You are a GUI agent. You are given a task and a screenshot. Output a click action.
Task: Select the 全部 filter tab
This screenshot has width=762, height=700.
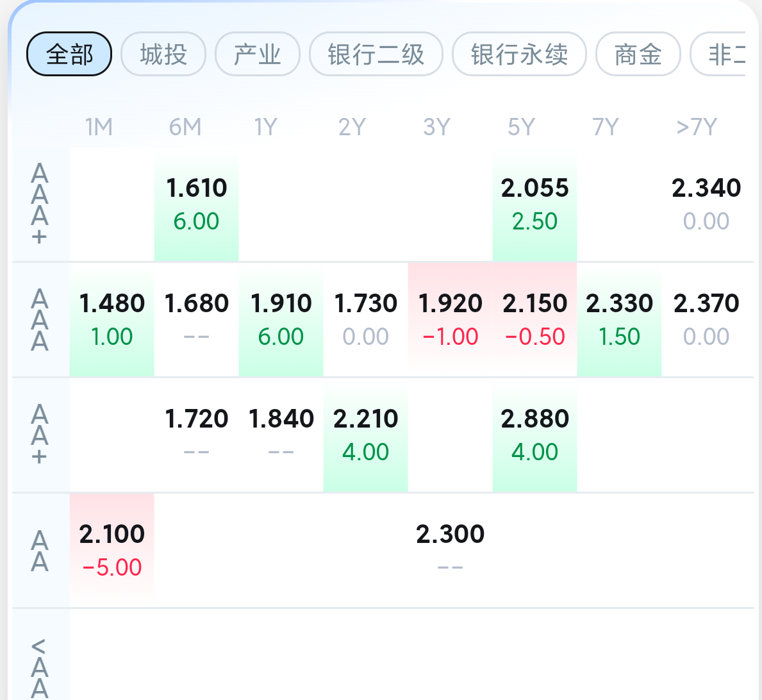tap(69, 54)
